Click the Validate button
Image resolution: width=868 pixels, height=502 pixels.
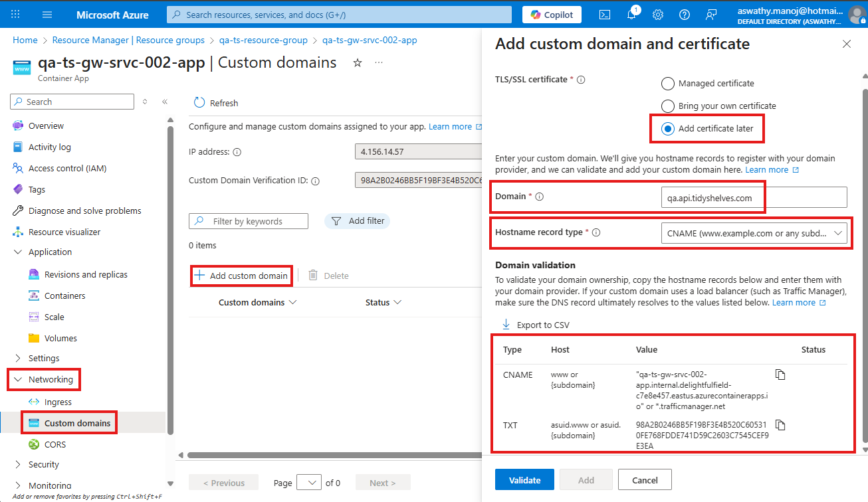(x=524, y=480)
